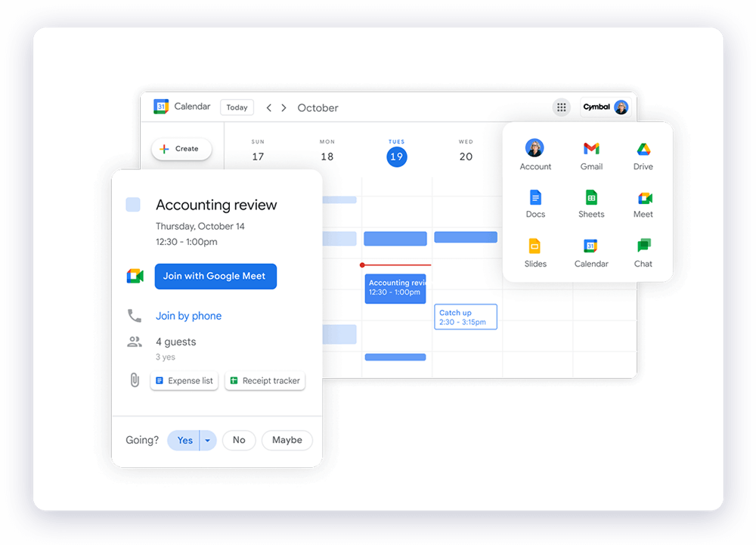
Task: Click the Create event button
Action: click(181, 149)
